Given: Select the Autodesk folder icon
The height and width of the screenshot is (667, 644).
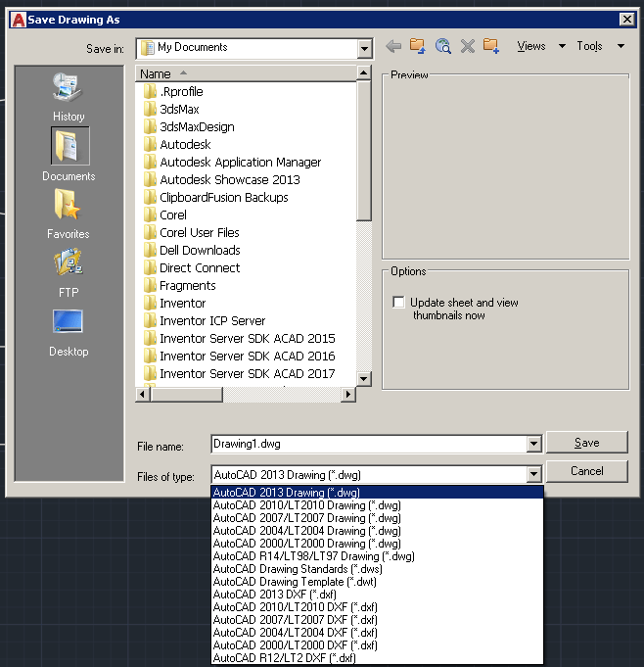Looking at the screenshot, I should tap(150, 144).
